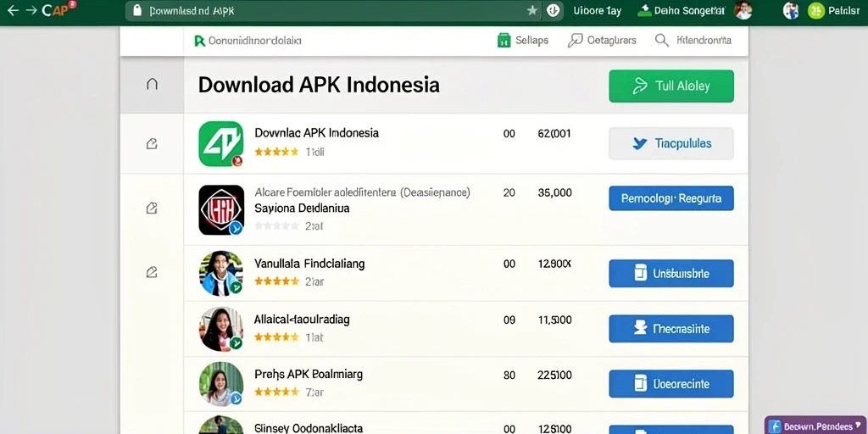Click the 'Allaical-faoulradiag' title link

[x=302, y=320]
